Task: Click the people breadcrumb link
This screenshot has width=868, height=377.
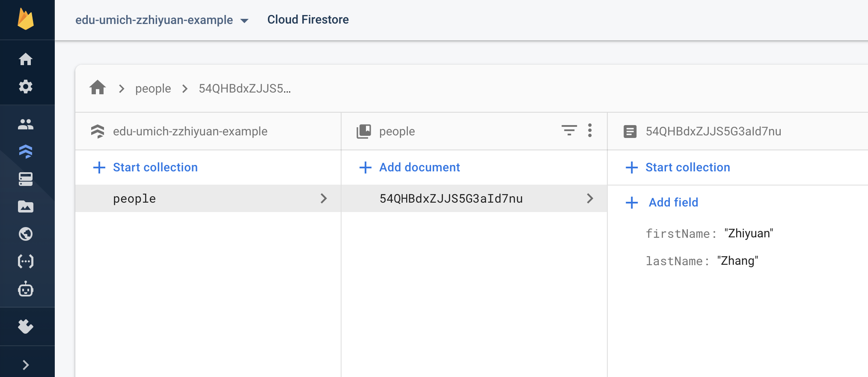Action: coord(153,89)
